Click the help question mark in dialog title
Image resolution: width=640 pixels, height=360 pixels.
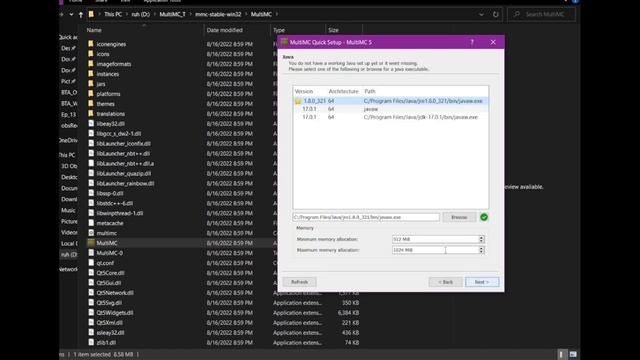point(472,42)
